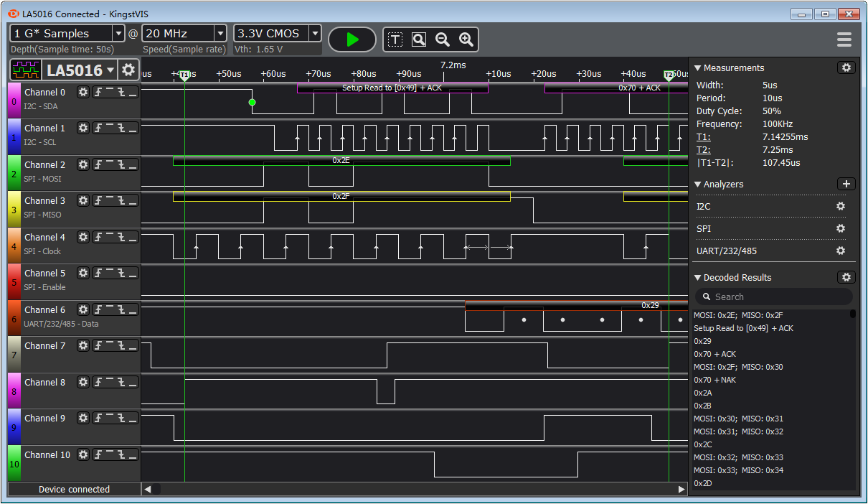
Task: Select result 'MOSI: 0x30; MISO: 0x31'
Action: tap(738, 419)
